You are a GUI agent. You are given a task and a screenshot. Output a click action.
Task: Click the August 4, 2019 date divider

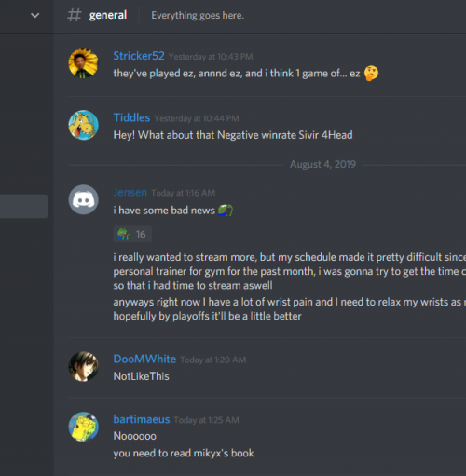tap(322, 164)
